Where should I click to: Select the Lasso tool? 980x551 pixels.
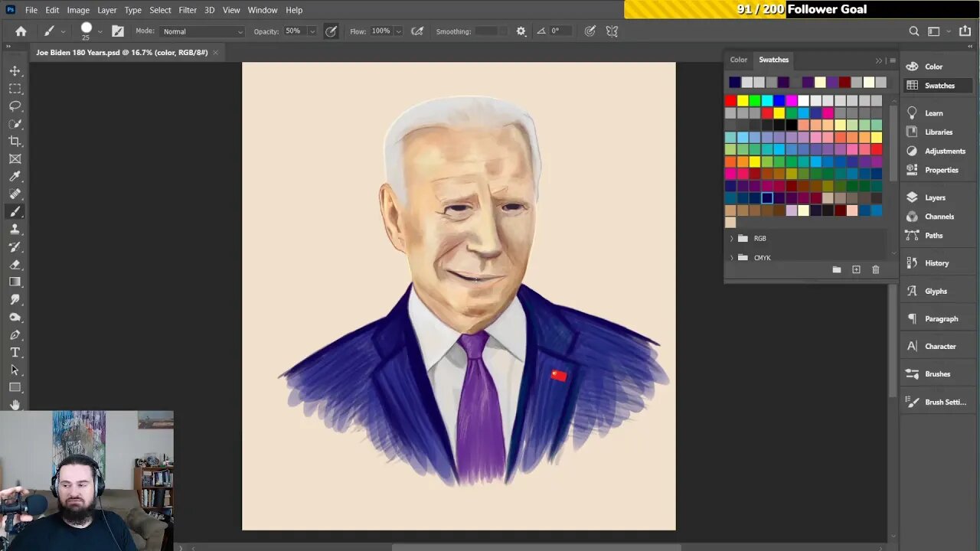(x=15, y=106)
